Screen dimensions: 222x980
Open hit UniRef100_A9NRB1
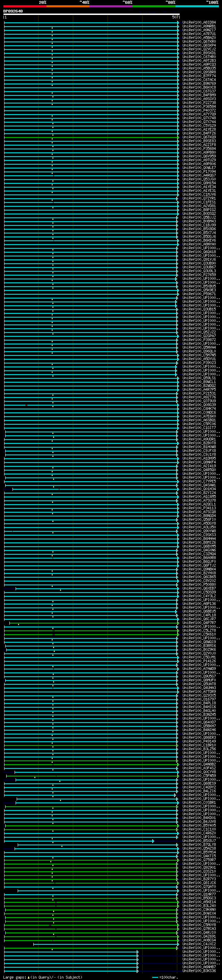click(199, 26)
